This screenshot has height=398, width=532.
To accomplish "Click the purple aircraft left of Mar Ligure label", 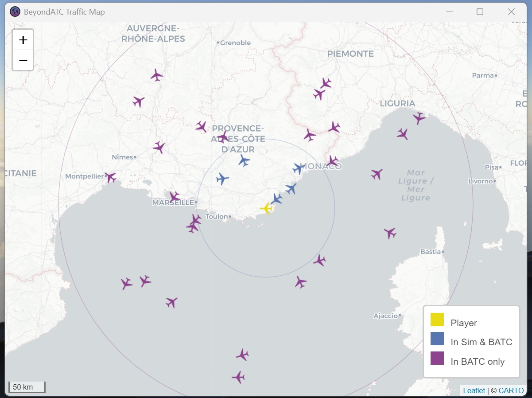I will [x=377, y=174].
